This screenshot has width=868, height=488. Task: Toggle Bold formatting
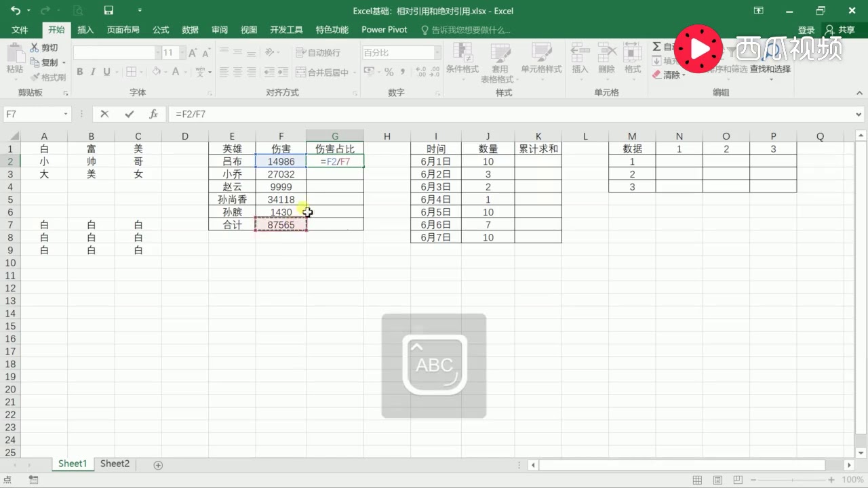pyautogui.click(x=80, y=72)
